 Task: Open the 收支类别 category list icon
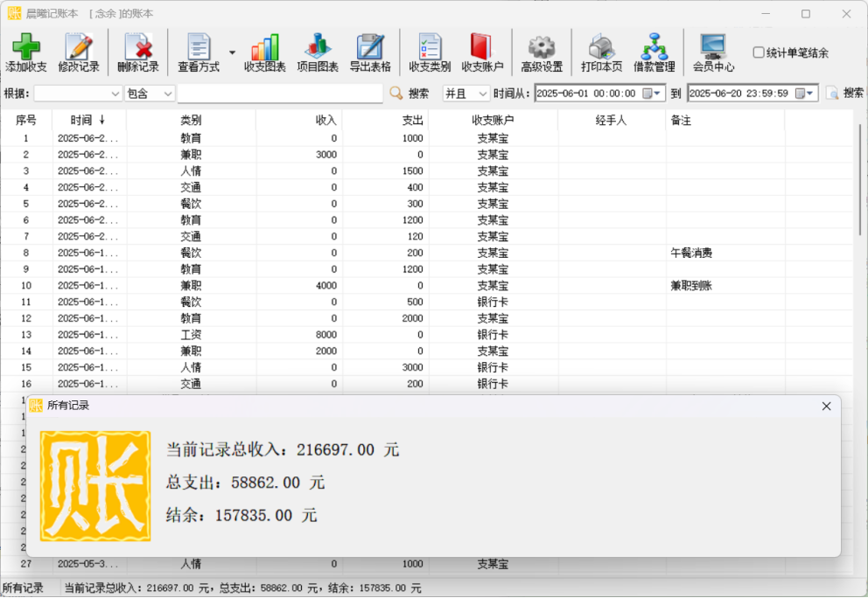pos(430,46)
